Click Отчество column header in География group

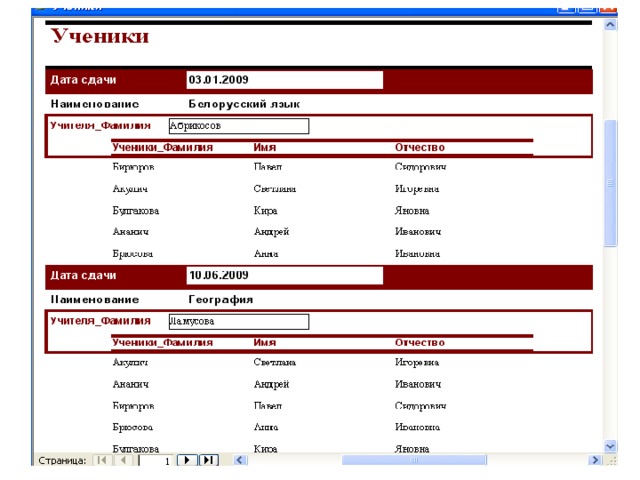[x=420, y=342]
